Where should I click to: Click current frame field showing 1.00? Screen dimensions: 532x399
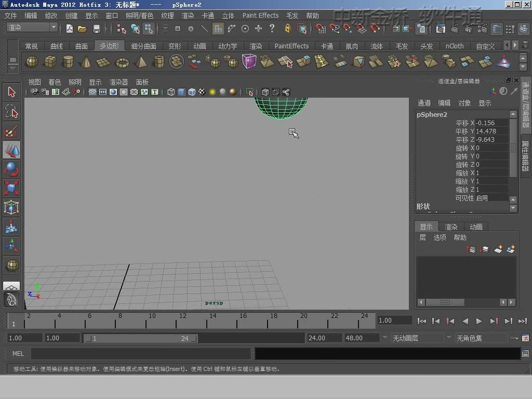(394, 321)
